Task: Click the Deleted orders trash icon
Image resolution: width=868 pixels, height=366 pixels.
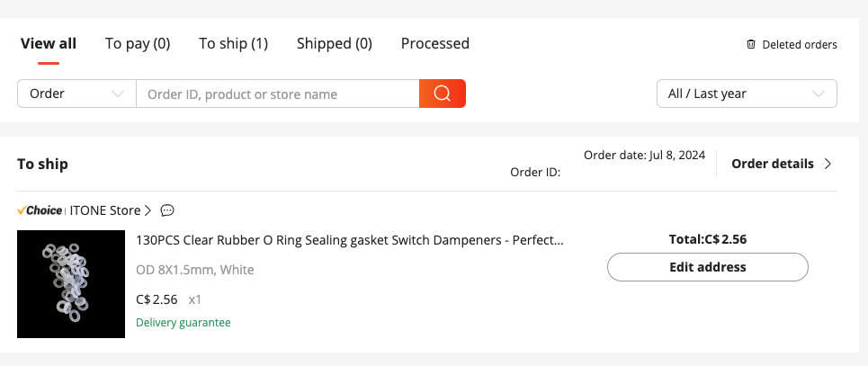Action: click(x=751, y=44)
